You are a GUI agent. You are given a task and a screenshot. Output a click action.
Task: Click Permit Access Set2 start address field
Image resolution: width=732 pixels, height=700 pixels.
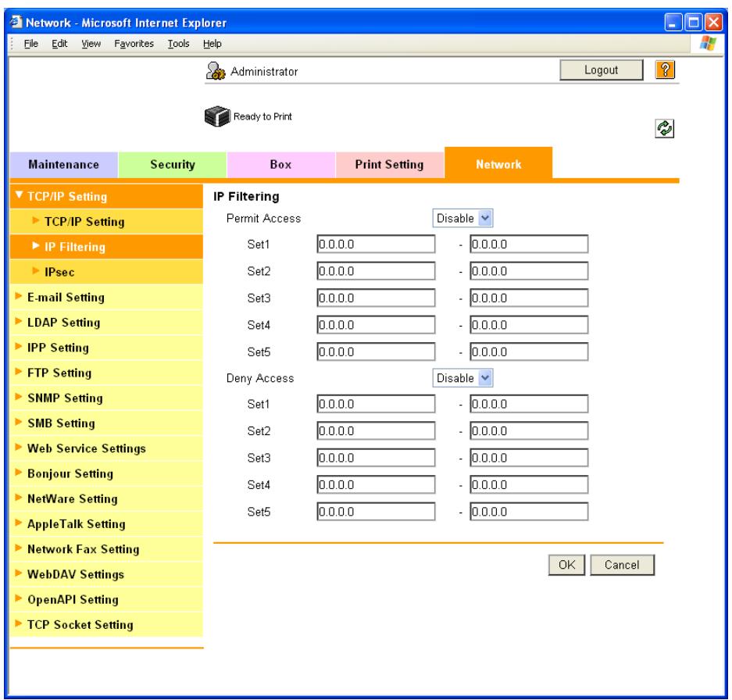tap(376, 271)
